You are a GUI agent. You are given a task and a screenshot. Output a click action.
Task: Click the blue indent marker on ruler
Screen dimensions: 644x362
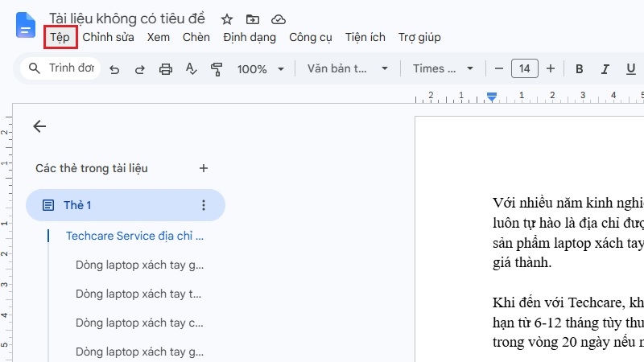tap(492, 97)
